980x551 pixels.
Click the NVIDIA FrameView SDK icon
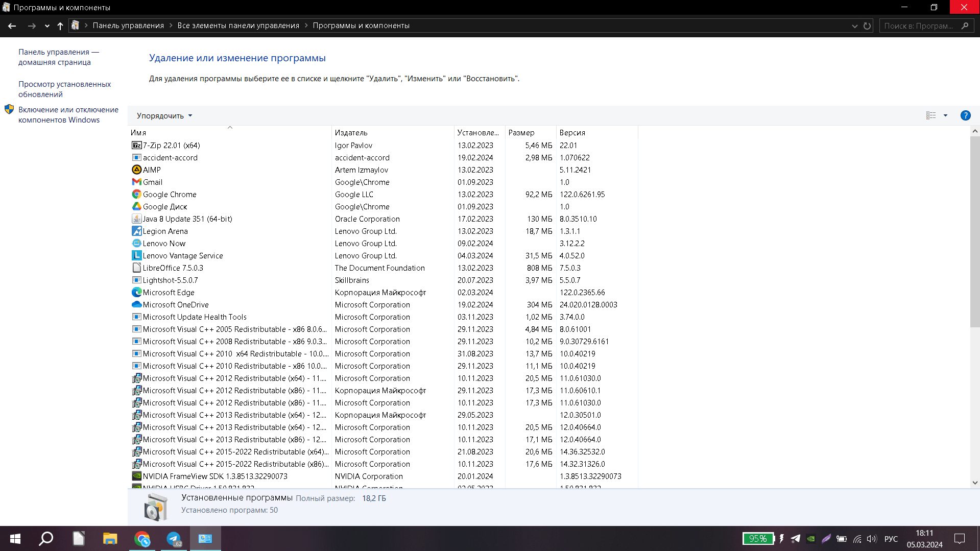tap(136, 476)
